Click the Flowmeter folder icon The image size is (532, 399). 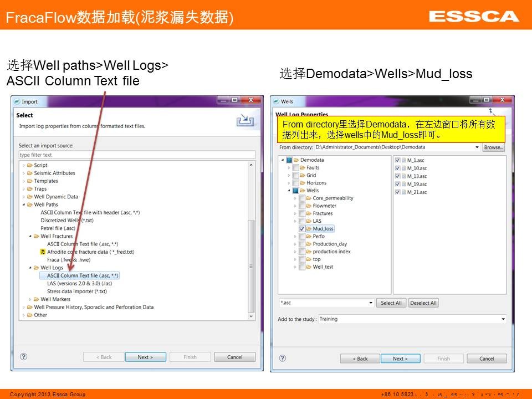tap(308, 206)
